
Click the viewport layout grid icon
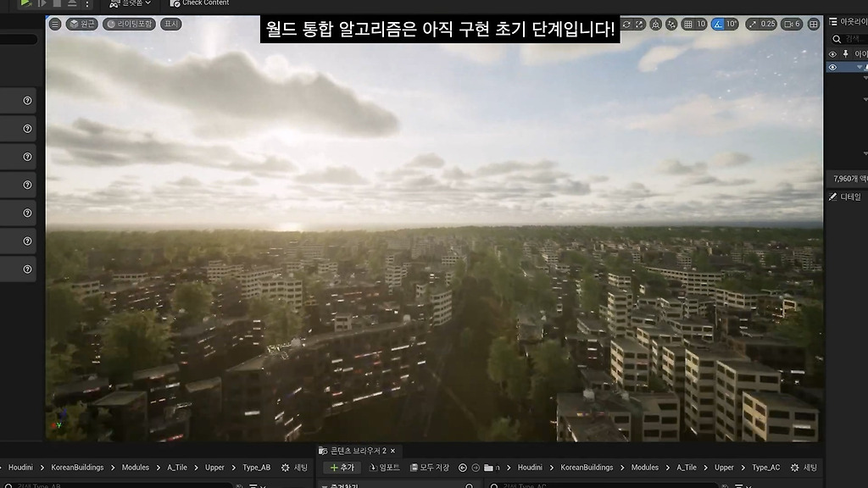(814, 24)
